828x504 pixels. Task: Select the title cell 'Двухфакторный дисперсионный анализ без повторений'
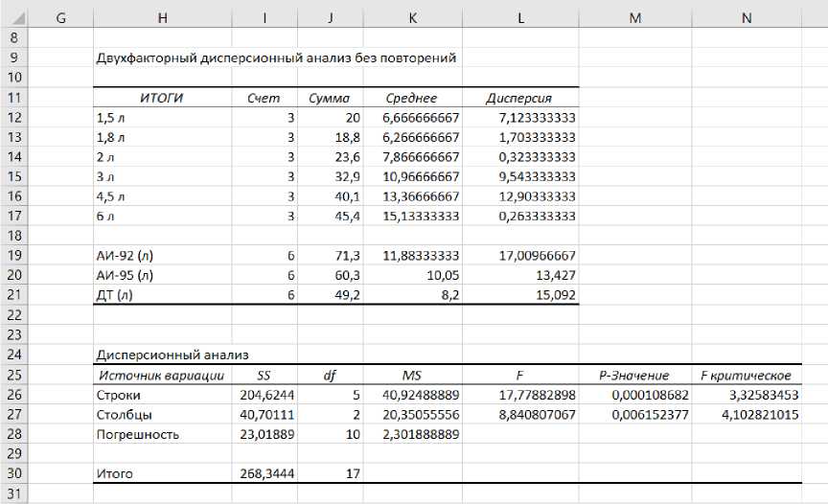pos(276,57)
